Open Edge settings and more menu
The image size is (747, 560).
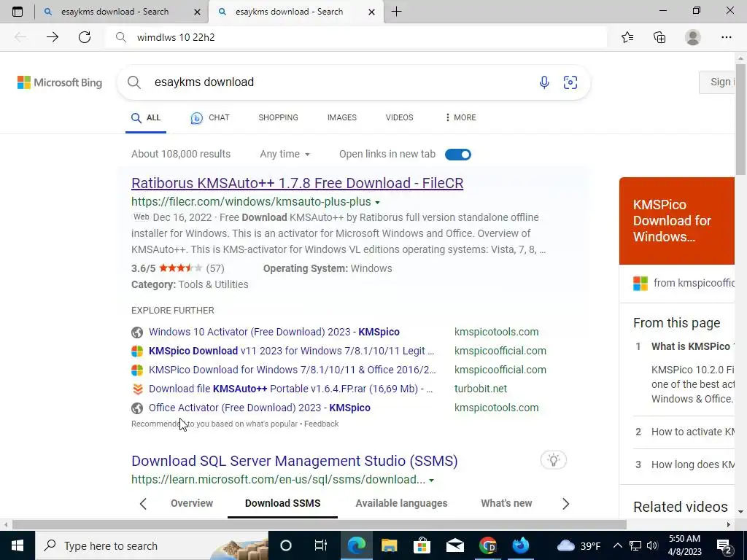726,37
